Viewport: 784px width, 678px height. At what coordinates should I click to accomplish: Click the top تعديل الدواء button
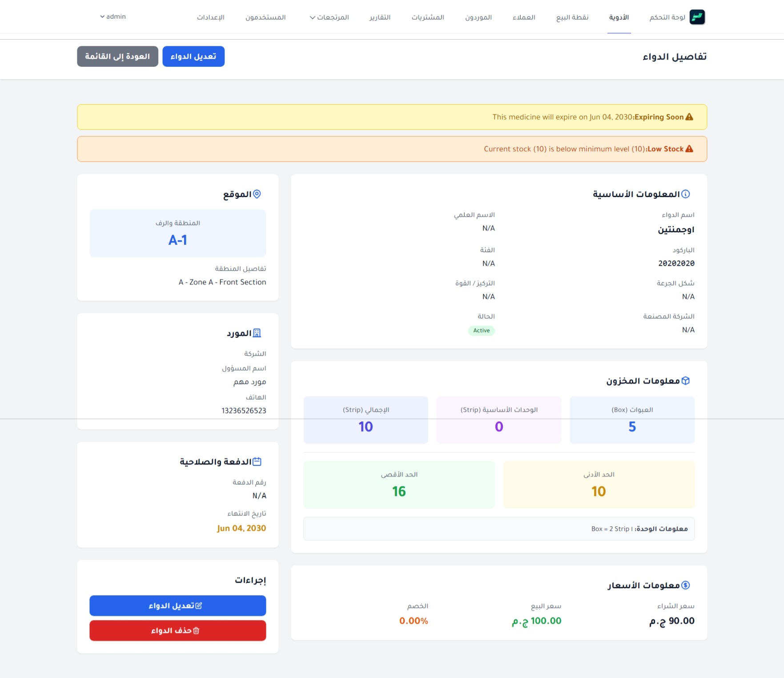click(x=193, y=56)
